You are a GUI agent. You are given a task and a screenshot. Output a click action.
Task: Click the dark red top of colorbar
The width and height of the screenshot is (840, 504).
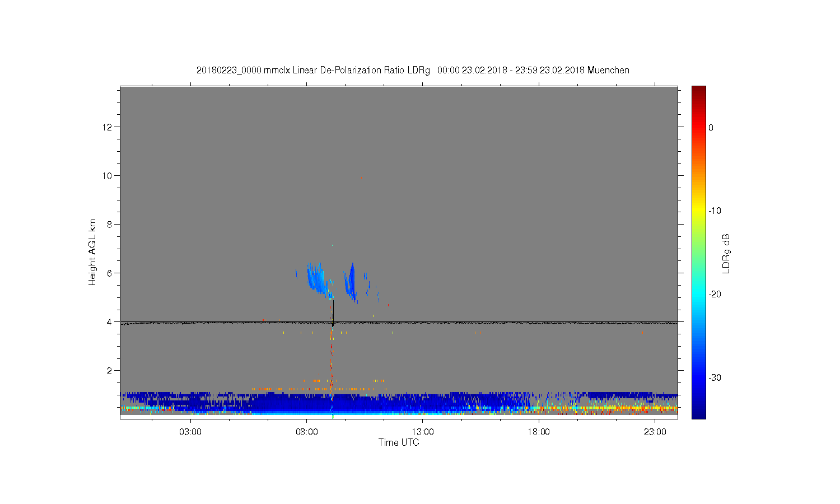tap(698, 91)
